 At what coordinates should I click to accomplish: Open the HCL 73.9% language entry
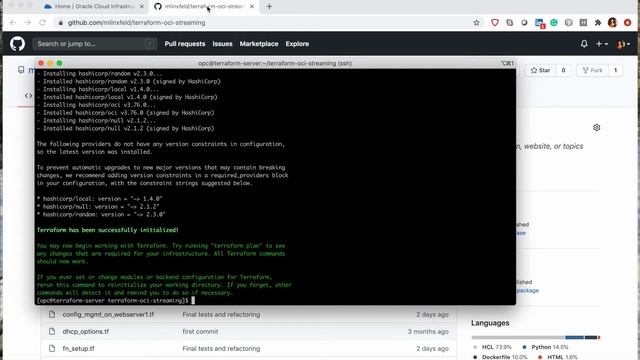click(493, 347)
